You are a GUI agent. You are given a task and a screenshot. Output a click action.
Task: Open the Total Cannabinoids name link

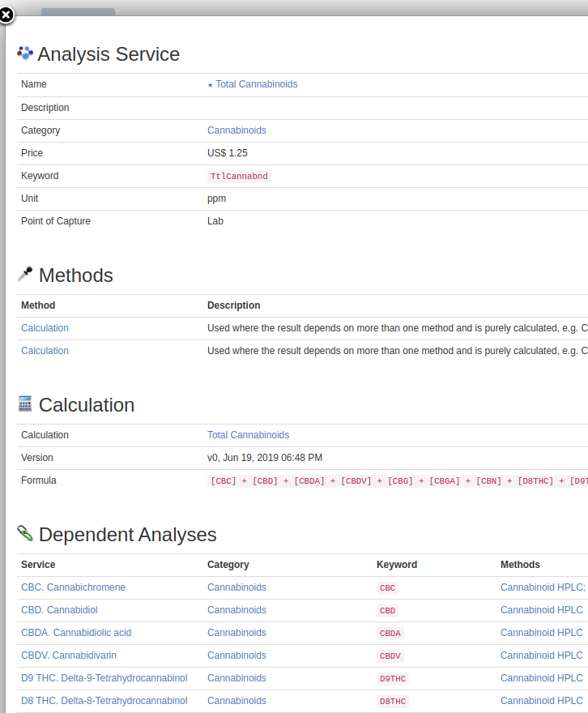[257, 84]
